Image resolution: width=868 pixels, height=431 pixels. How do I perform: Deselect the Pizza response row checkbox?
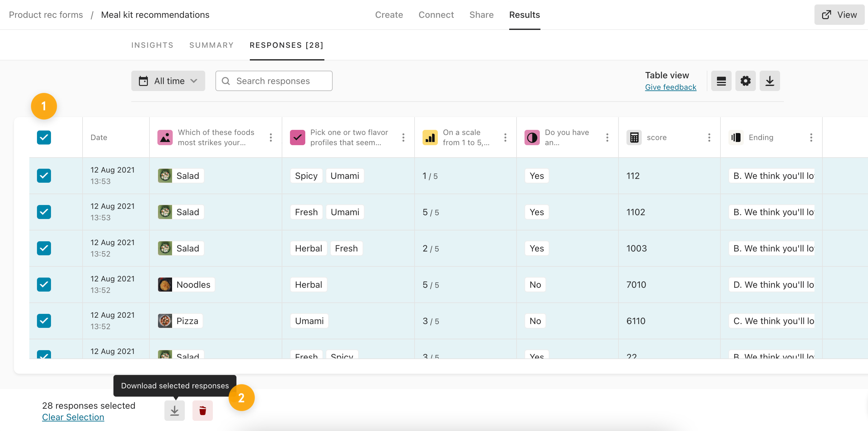pyautogui.click(x=44, y=321)
